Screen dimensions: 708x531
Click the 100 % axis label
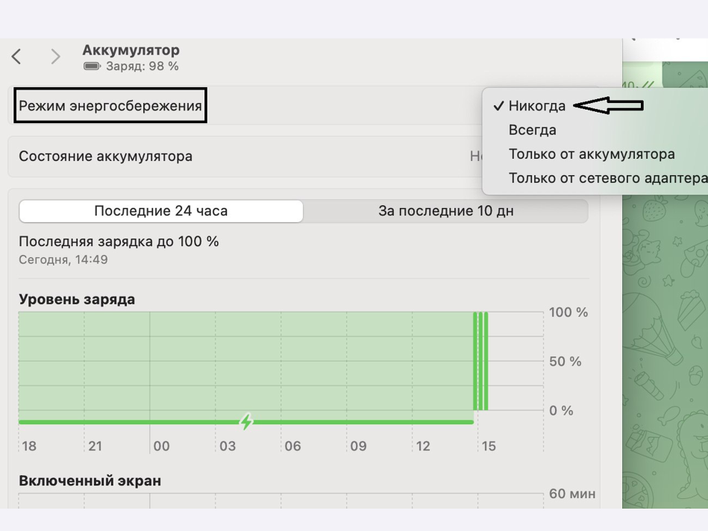568,312
